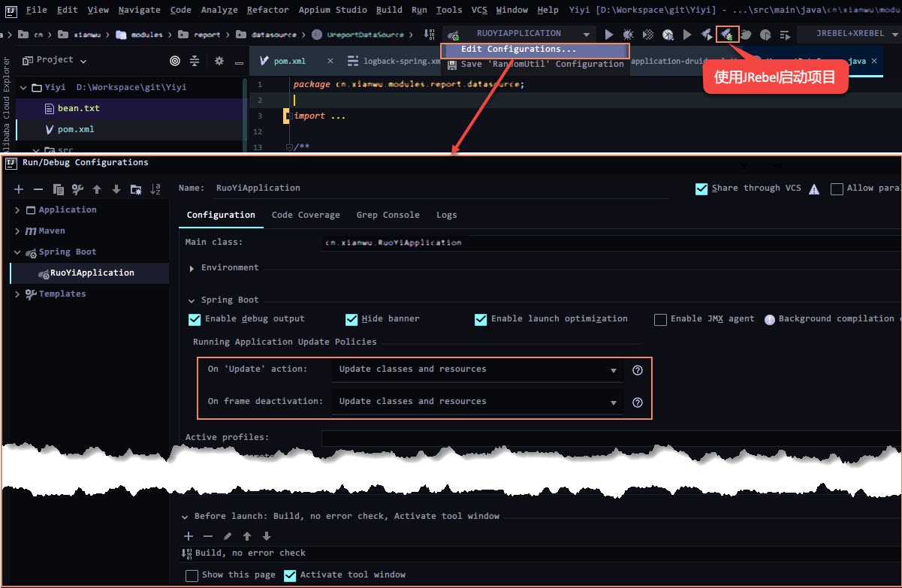Viewport: 902px width, 588px height.
Task: Open On 'Update' action dropdown
Action: [x=478, y=369]
